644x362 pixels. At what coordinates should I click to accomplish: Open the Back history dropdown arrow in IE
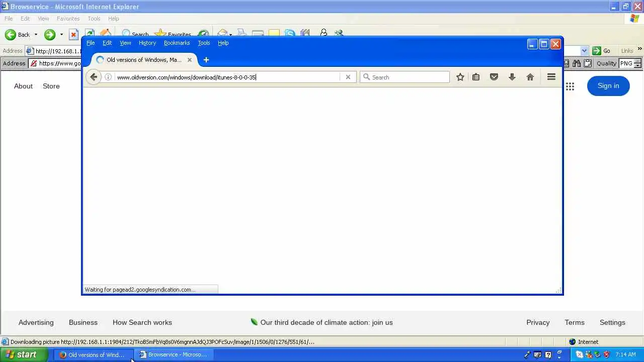click(x=36, y=35)
